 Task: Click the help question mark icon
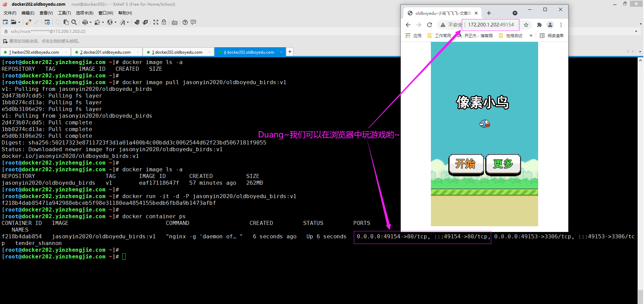(185, 22)
